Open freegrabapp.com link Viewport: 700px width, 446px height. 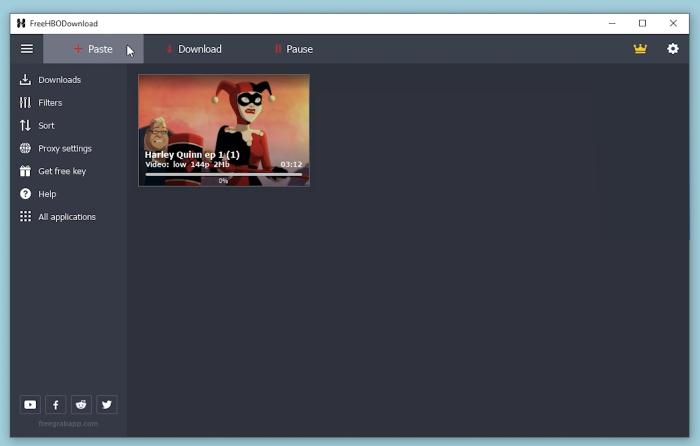tap(68, 423)
